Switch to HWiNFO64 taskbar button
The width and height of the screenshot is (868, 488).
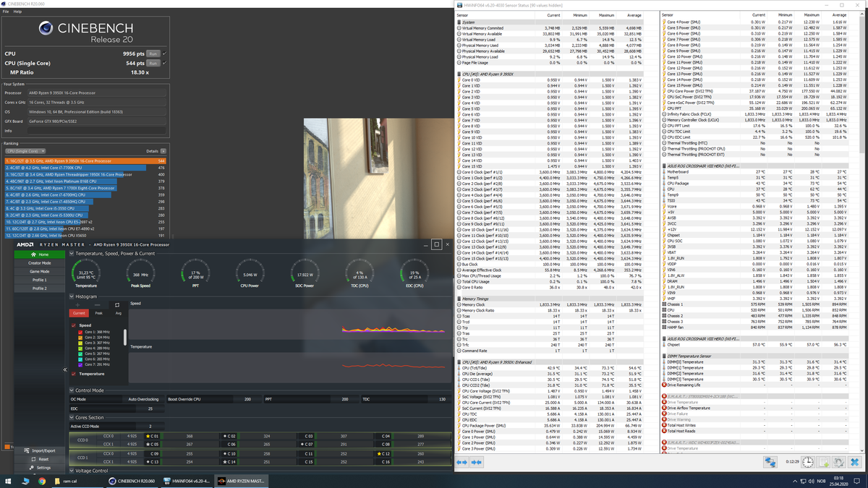[187, 480]
